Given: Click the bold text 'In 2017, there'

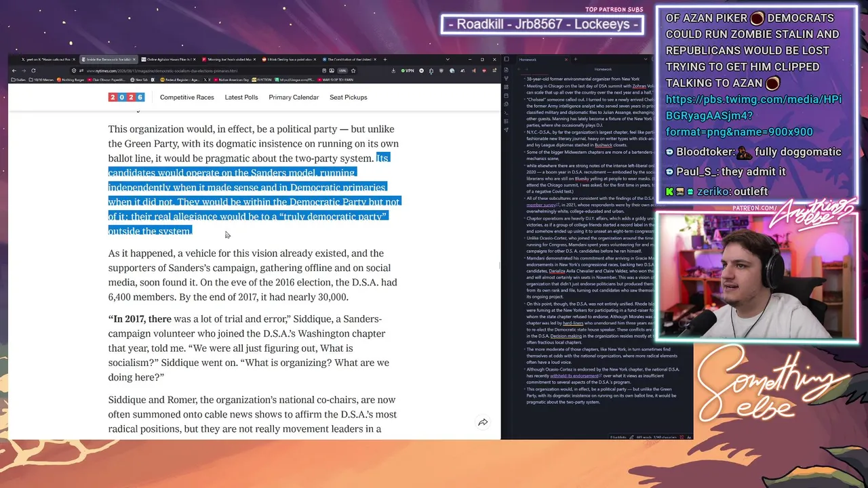Looking at the screenshot, I should point(140,319).
